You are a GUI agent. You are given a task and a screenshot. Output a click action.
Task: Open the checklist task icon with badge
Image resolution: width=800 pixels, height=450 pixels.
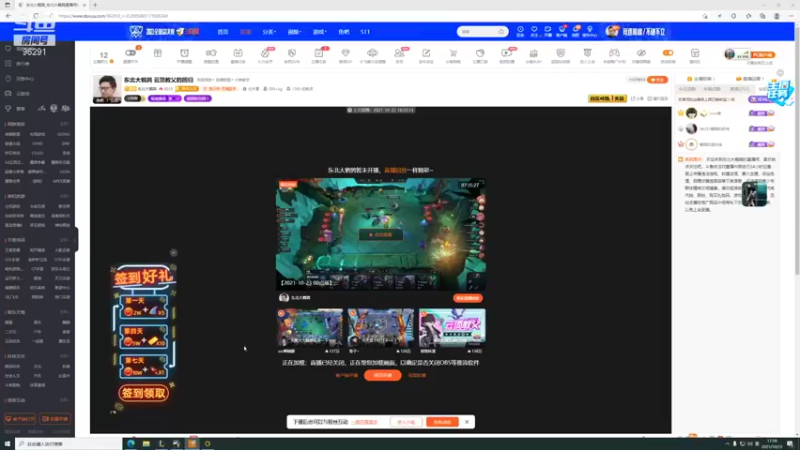pyautogui.click(x=318, y=54)
